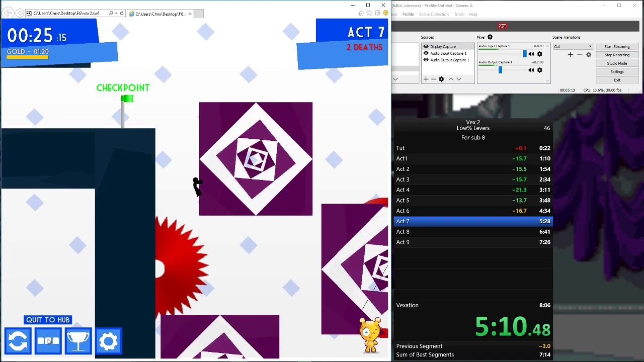Move scene down arrow in OBS

click(395, 79)
